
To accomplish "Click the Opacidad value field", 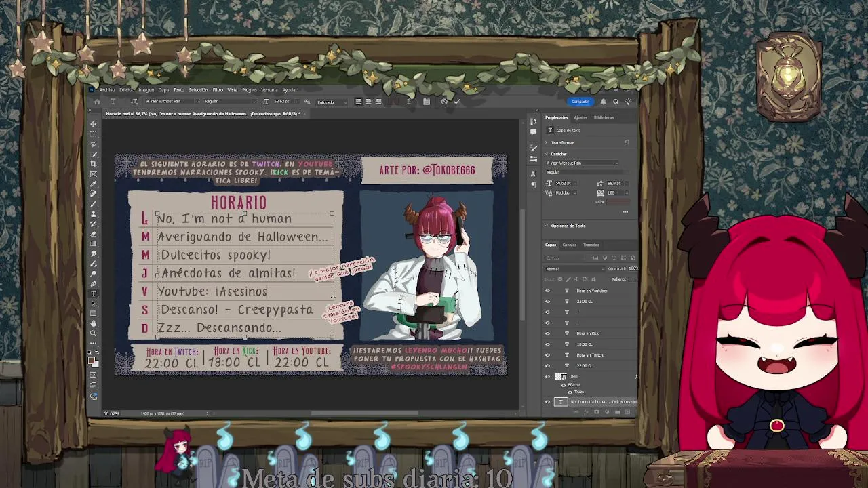I will (x=633, y=269).
